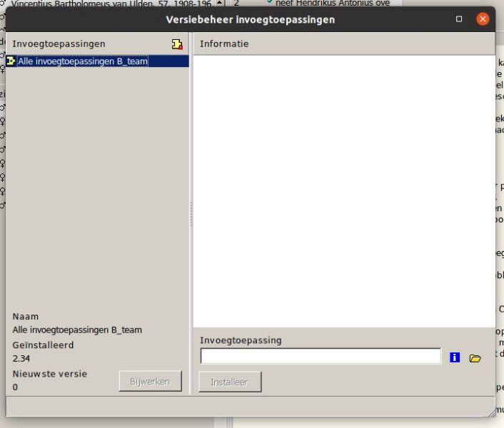Click the Nieuwste versie label

coord(50,373)
